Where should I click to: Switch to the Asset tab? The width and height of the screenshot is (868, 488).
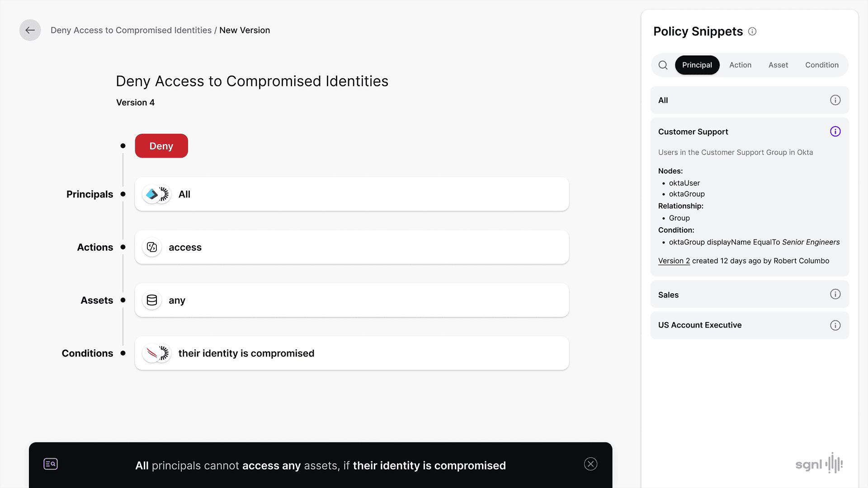tap(778, 65)
